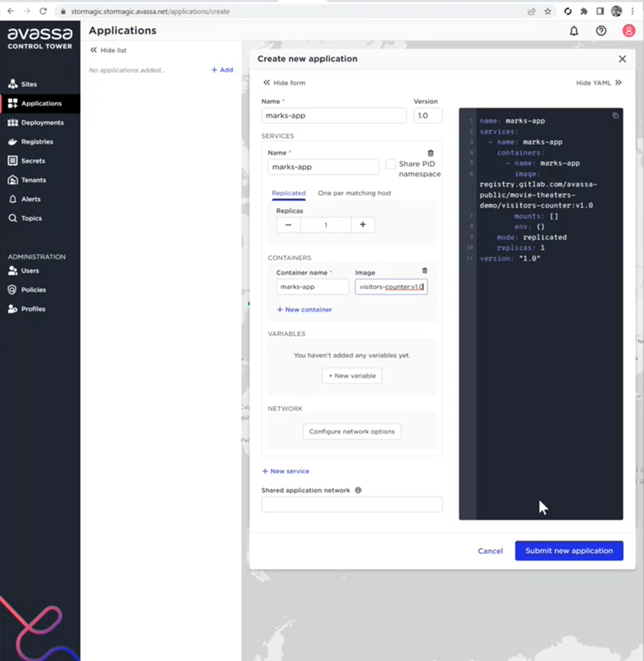Open Deployments section
The image size is (644, 661).
(x=35, y=123)
